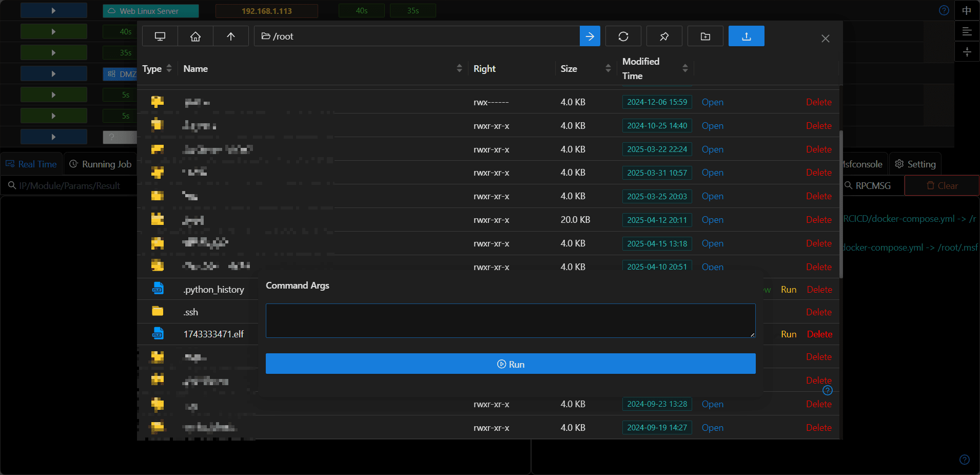Select 1743333471.elf file name
This screenshot has width=980, height=475.
pos(213,334)
